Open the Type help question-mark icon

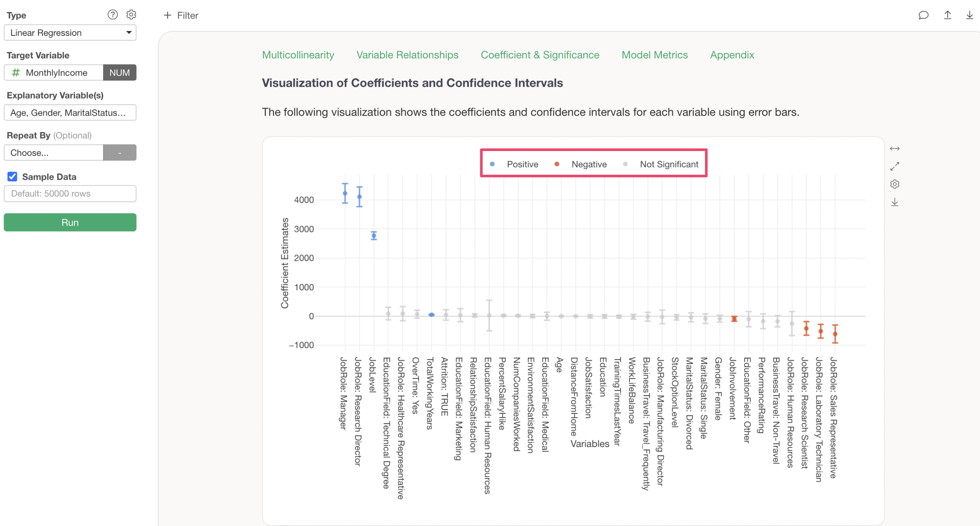[112, 15]
